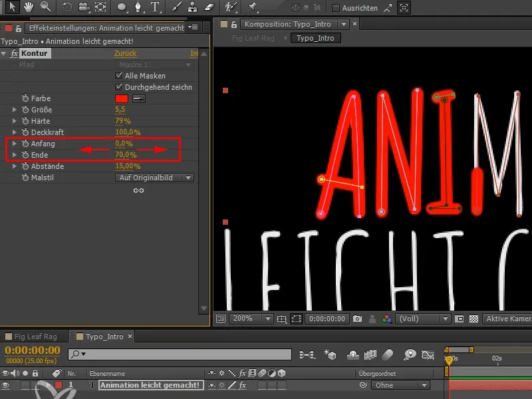Expand the Abstände property
Image resolution: width=532 pixels, height=399 pixels.
(x=14, y=166)
